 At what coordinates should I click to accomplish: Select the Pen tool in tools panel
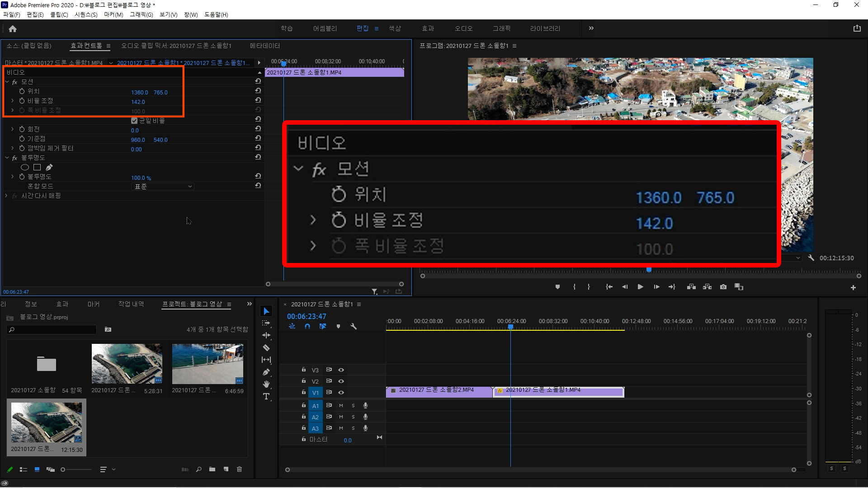coord(266,372)
